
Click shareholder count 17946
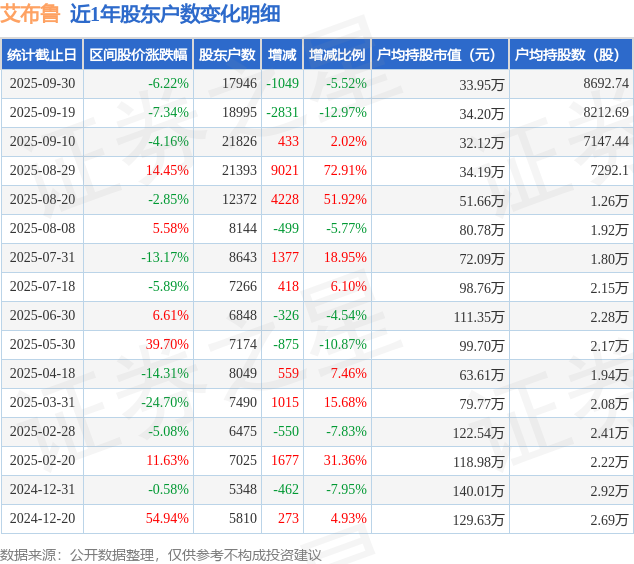[239, 83]
